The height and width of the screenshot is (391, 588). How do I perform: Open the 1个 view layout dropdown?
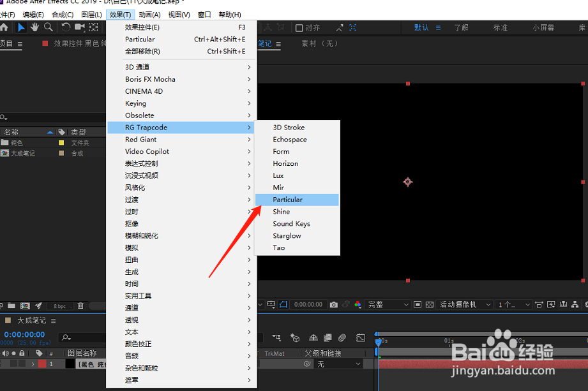513,304
